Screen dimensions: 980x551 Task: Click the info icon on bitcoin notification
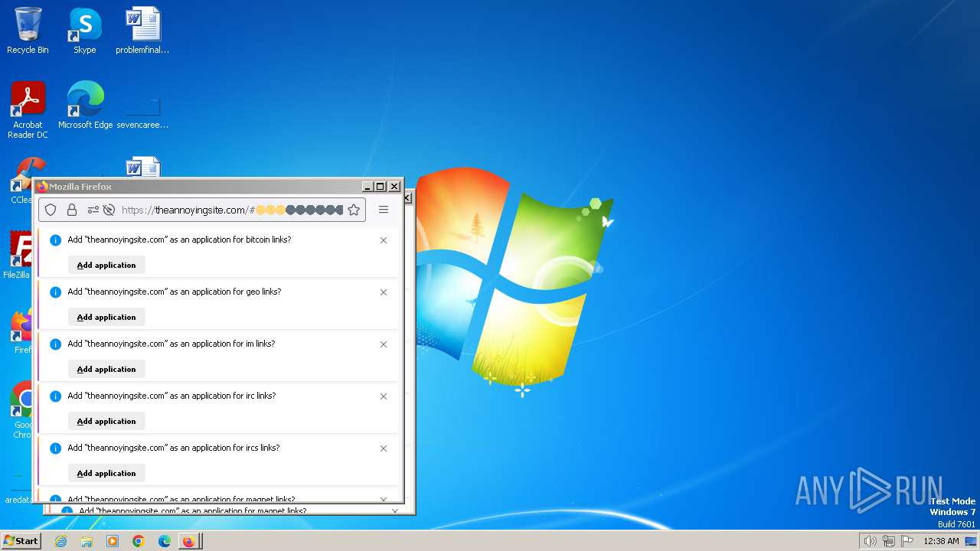pos(55,240)
